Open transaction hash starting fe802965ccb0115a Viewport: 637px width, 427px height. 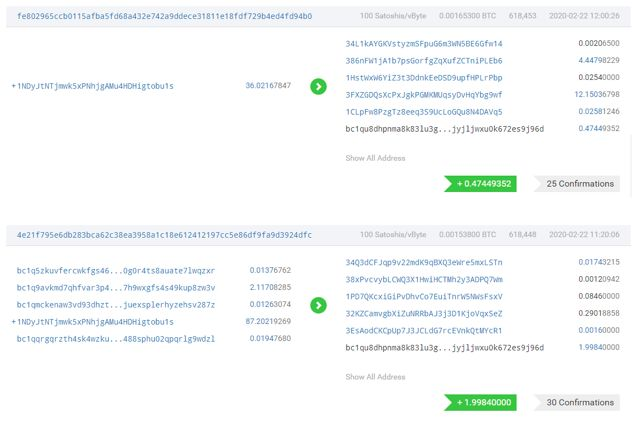tap(165, 16)
